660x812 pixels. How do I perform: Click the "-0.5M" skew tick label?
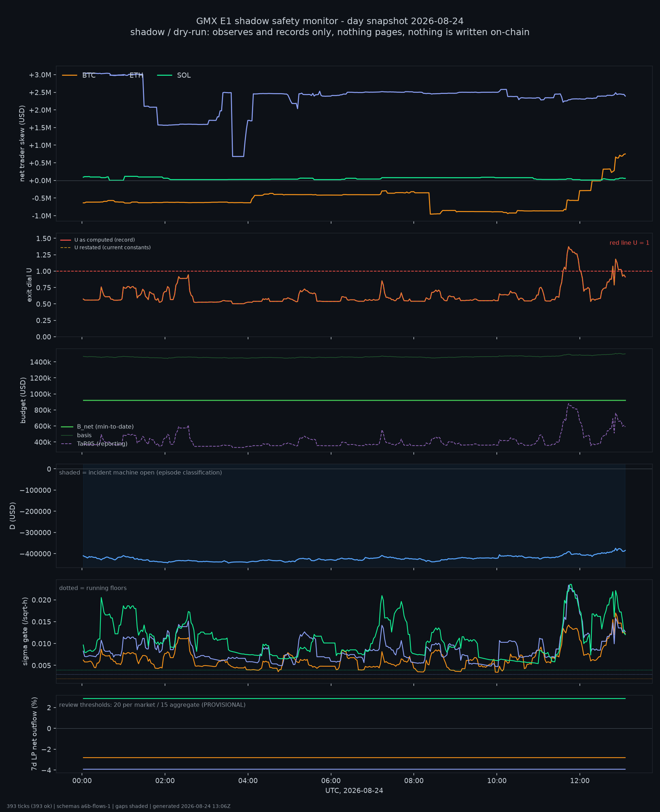(41, 198)
